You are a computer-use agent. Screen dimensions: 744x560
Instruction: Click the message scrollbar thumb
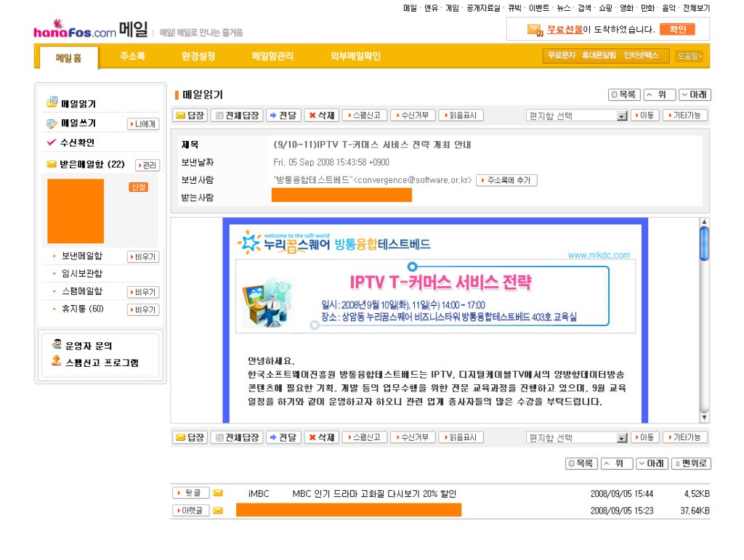[x=704, y=243]
